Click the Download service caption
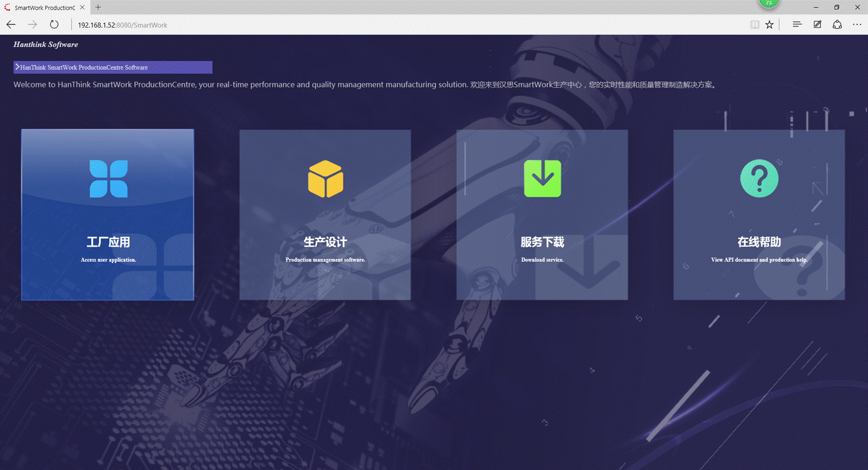The image size is (868, 470). (542, 260)
